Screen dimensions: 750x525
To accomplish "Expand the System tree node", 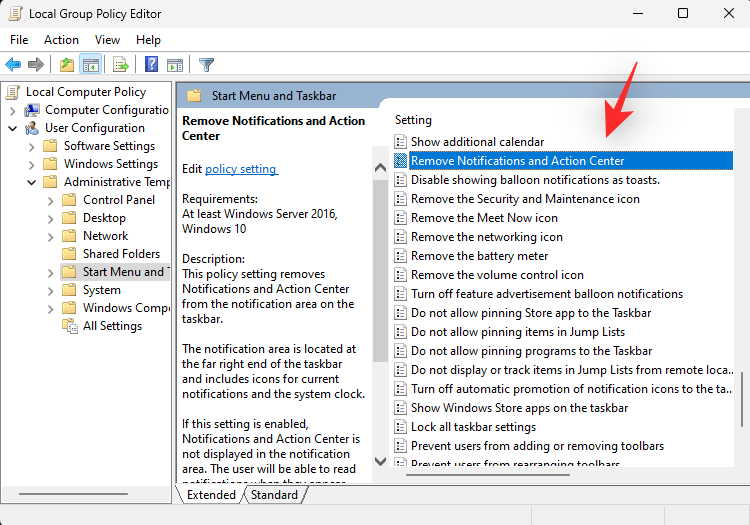I will point(51,290).
